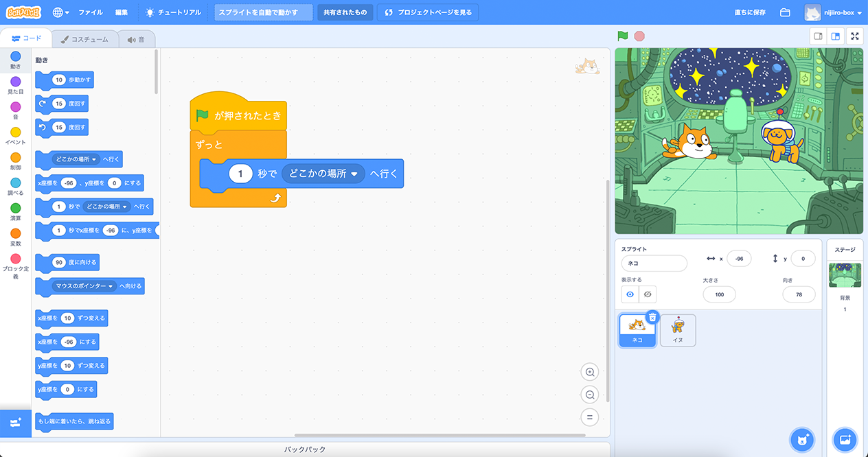
Task: Switch to the コスチューム tab
Action: click(84, 39)
